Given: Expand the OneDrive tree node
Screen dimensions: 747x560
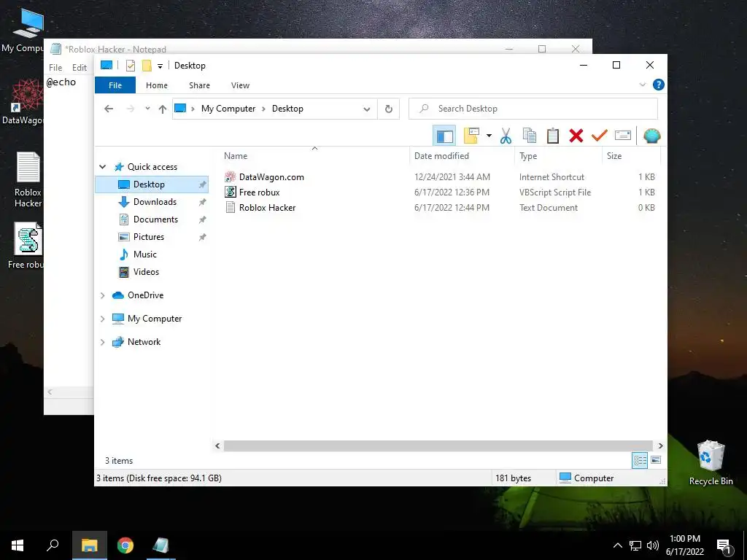Looking at the screenshot, I should 102,295.
